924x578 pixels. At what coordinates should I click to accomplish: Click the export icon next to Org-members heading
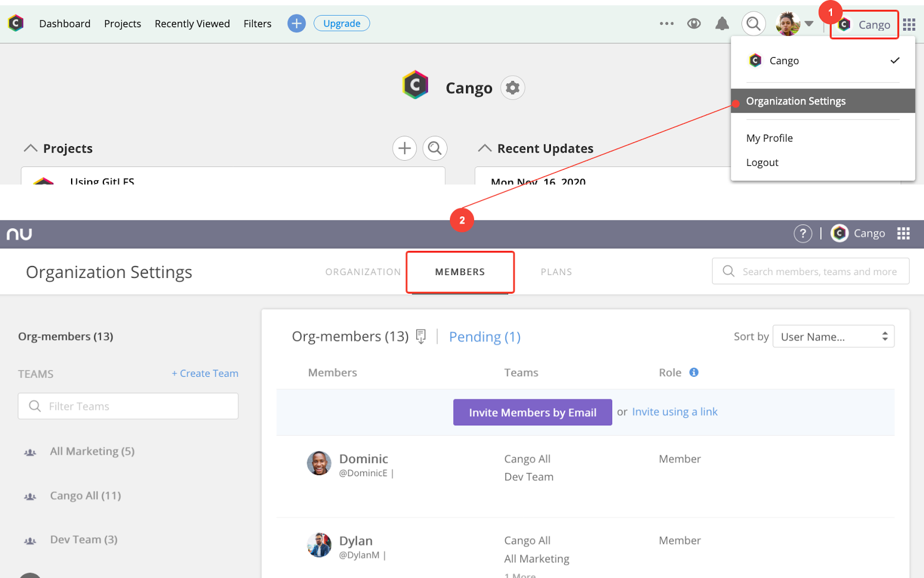pos(421,336)
